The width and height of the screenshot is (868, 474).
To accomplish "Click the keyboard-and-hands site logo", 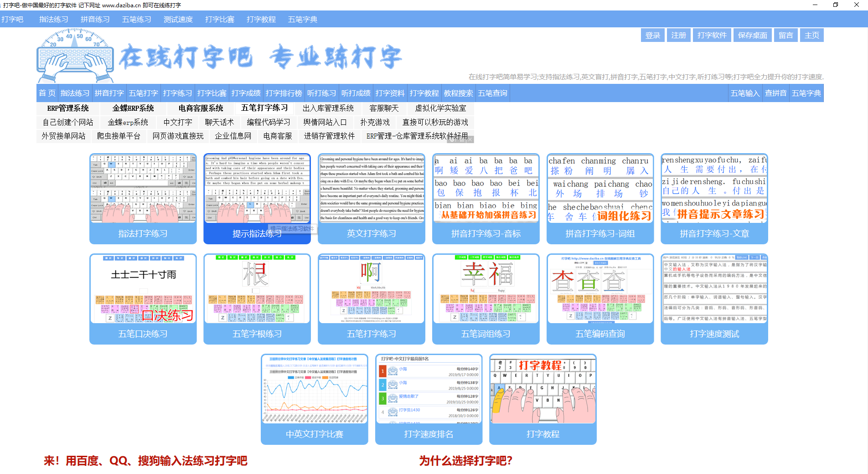I will 75,56.
